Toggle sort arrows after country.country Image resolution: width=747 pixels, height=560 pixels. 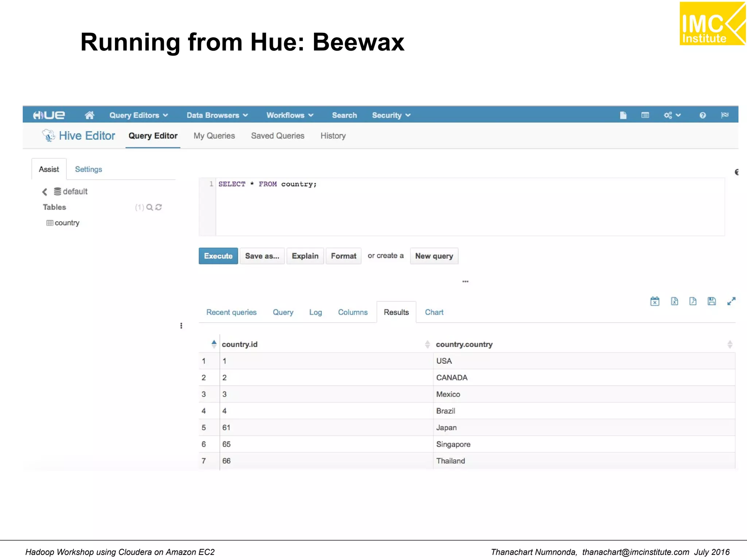(730, 345)
